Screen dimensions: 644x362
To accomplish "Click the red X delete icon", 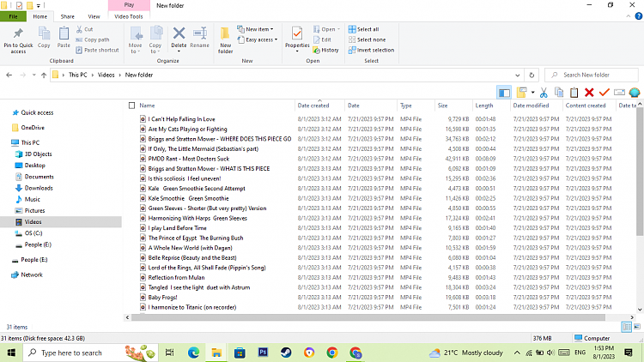I will (589, 92).
